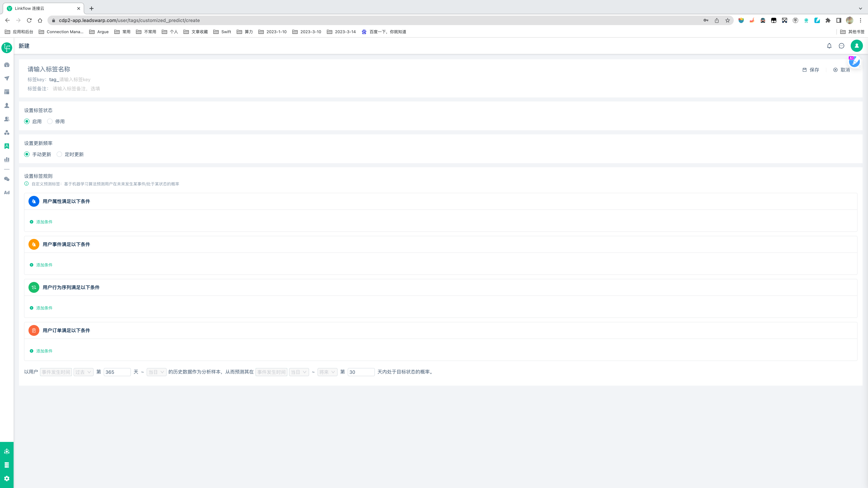The height and width of the screenshot is (488, 868).
Task: Select the 停用 radio button
Action: [x=50, y=121]
